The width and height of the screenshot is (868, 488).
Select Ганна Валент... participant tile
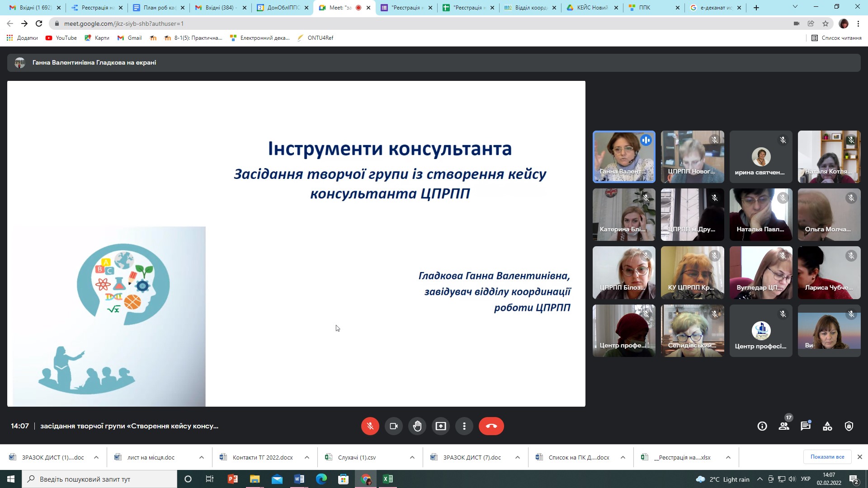[624, 157]
